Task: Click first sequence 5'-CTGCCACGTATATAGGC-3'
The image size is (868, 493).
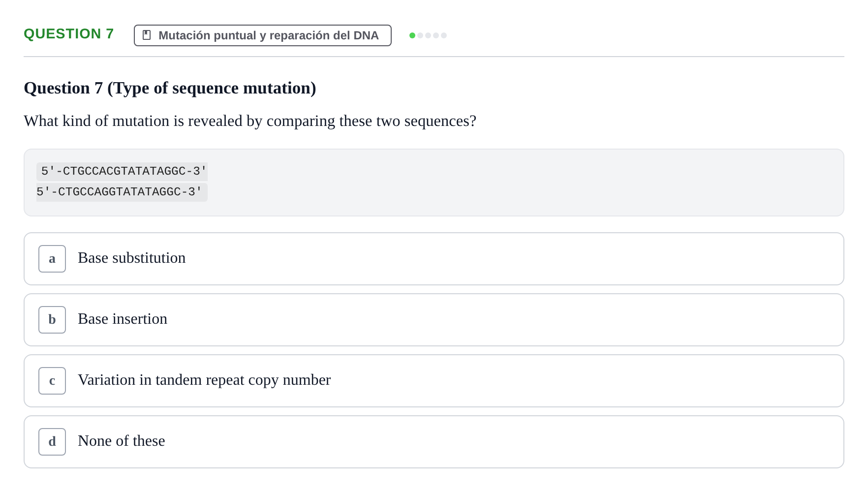Action: click(122, 171)
